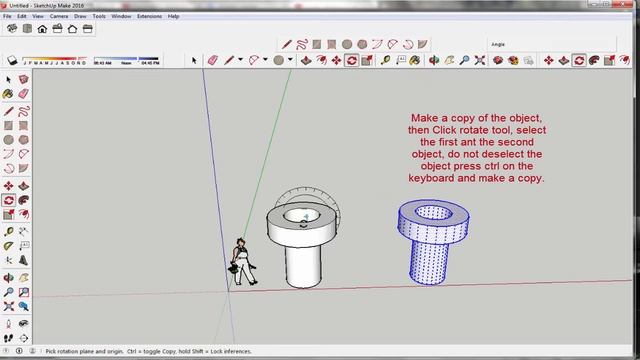The image size is (640, 360).
Task: Click the human figure in the scene
Action: tap(242, 262)
